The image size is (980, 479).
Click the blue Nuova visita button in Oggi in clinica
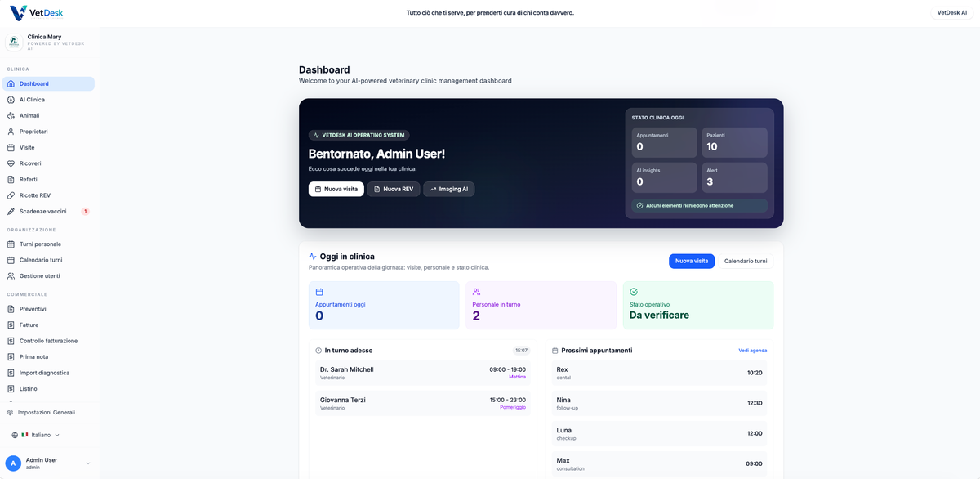click(x=692, y=261)
